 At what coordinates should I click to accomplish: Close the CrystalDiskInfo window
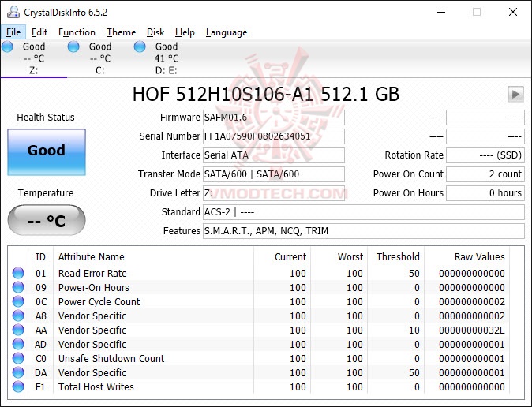[513, 12]
